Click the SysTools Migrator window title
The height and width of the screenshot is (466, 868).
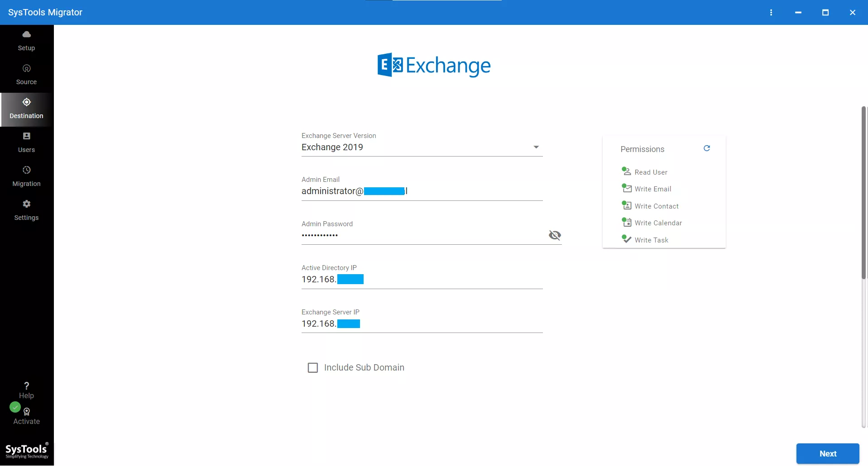(x=45, y=12)
